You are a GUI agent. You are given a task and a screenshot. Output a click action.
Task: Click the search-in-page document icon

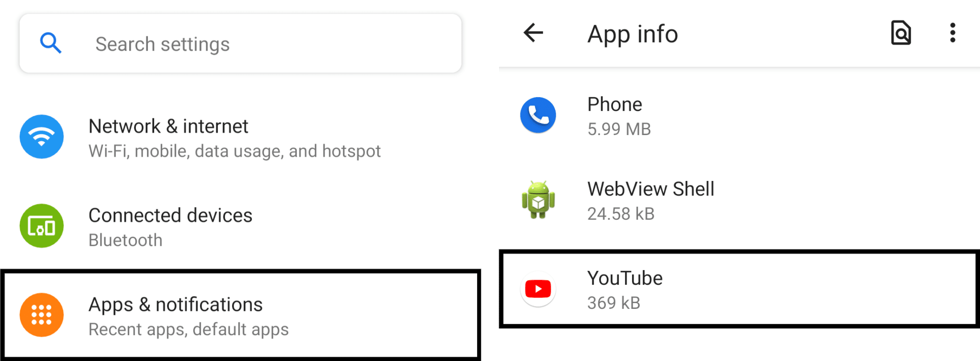901,33
